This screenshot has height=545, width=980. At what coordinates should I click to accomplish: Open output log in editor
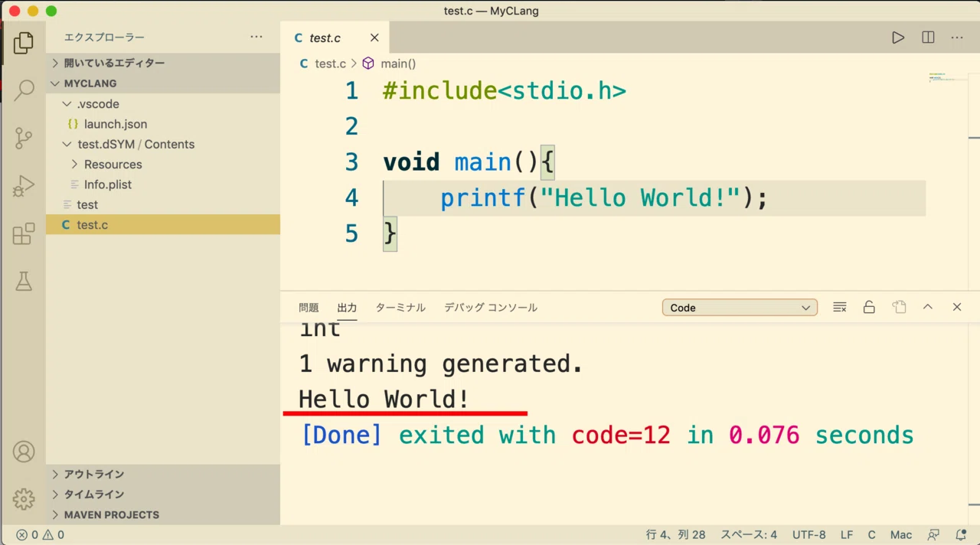point(899,307)
